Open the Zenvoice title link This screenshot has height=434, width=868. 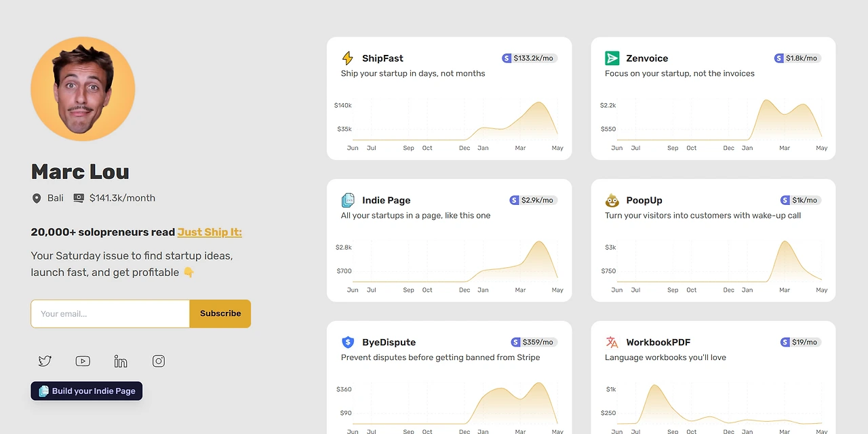point(647,58)
